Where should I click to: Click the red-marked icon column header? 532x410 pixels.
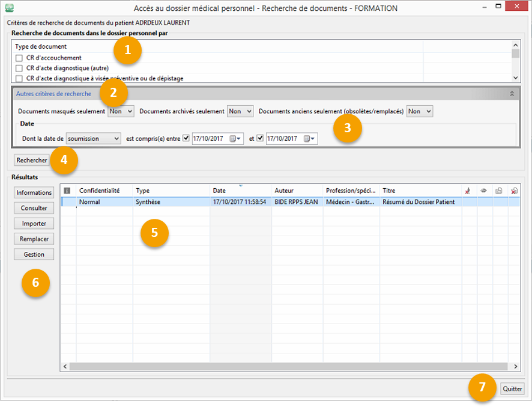pyautogui.click(x=468, y=191)
